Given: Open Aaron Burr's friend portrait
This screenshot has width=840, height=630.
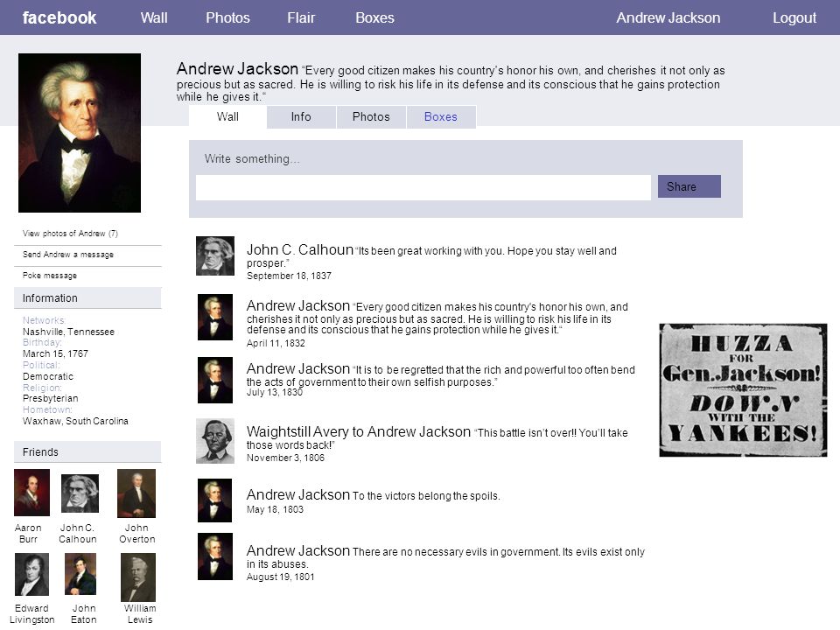Looking at the screenshot, I should click(x=31, y=493).
